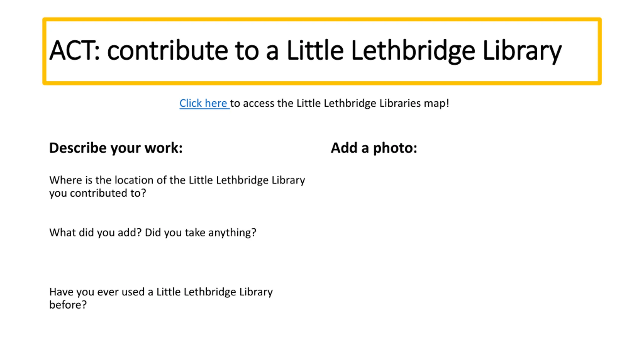Click the word 'ACT:' in the title
This screenshot has height=362, width=644.
[x=75, y=51]
